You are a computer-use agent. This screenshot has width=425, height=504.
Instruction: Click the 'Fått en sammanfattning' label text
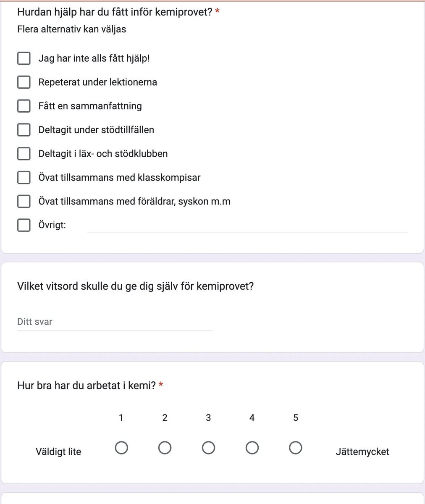tap(90, 106)
